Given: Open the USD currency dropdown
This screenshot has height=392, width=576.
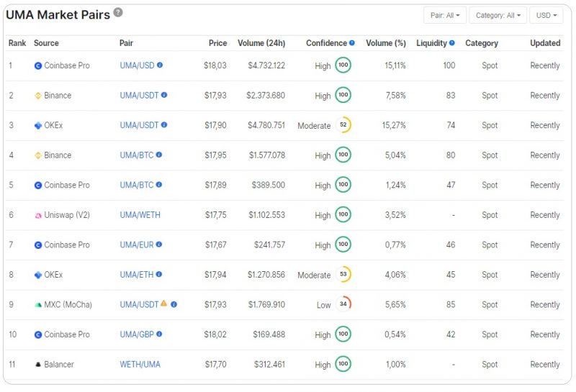Looking at the screenshot, I should pyautogui.click(x=546, y=15).
